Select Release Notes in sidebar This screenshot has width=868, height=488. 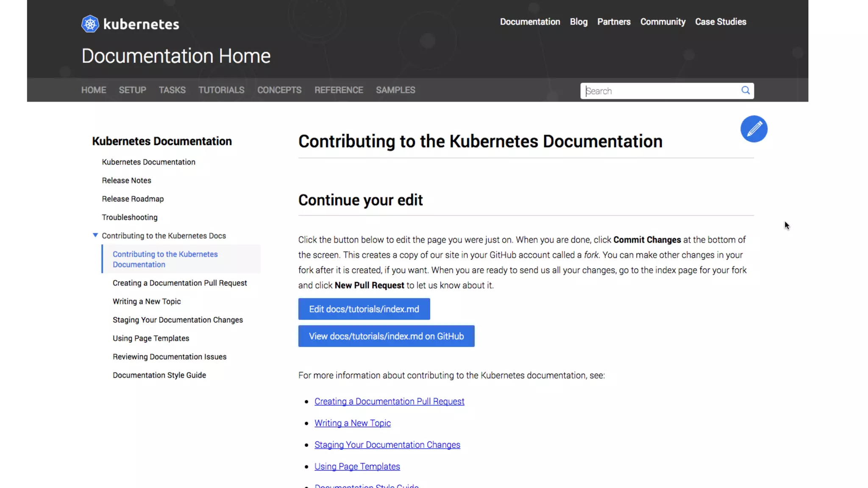[x=126, y=180]
